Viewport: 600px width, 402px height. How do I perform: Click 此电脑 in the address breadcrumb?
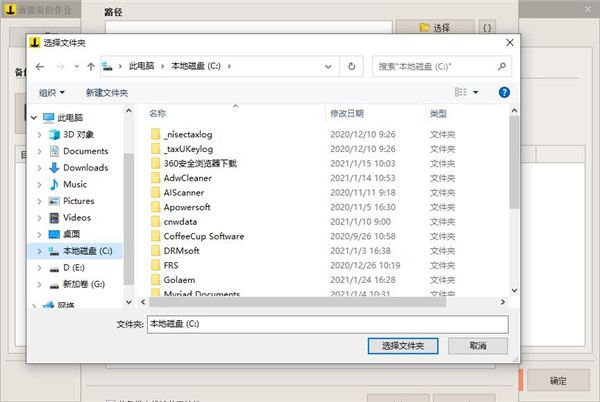(141, 66)
